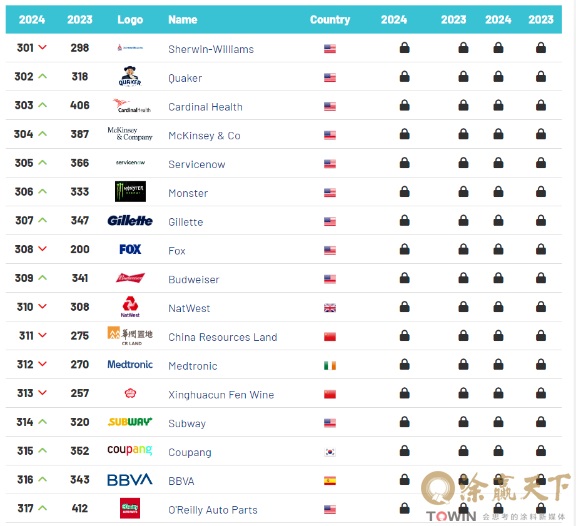Sort by the Name column header
Screen dimensions: 576x526
pyautogui.click(x=183, y=19)
